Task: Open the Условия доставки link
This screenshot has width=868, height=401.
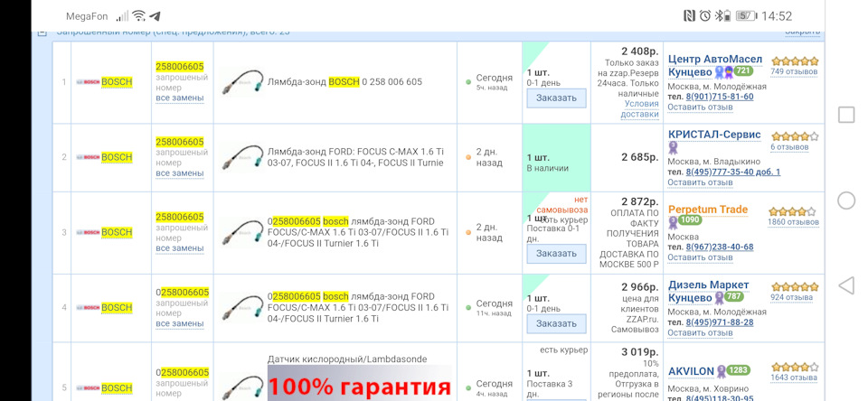Action: click(x=640, y=108)
